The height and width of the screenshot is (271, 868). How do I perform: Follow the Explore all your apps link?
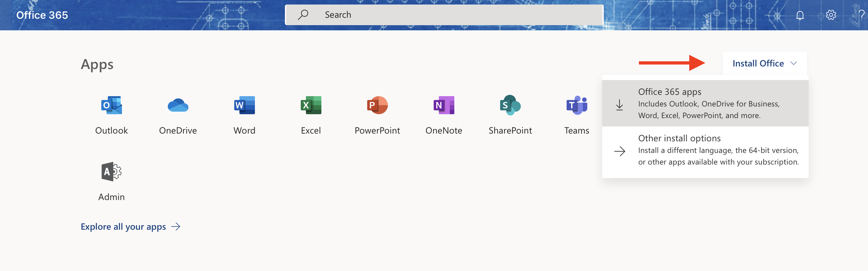click(130, 226)
